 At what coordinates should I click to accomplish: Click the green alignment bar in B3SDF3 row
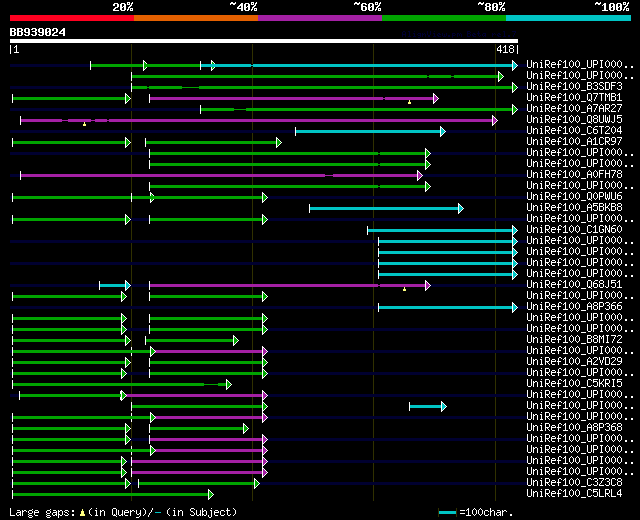[x=324, y=87]
